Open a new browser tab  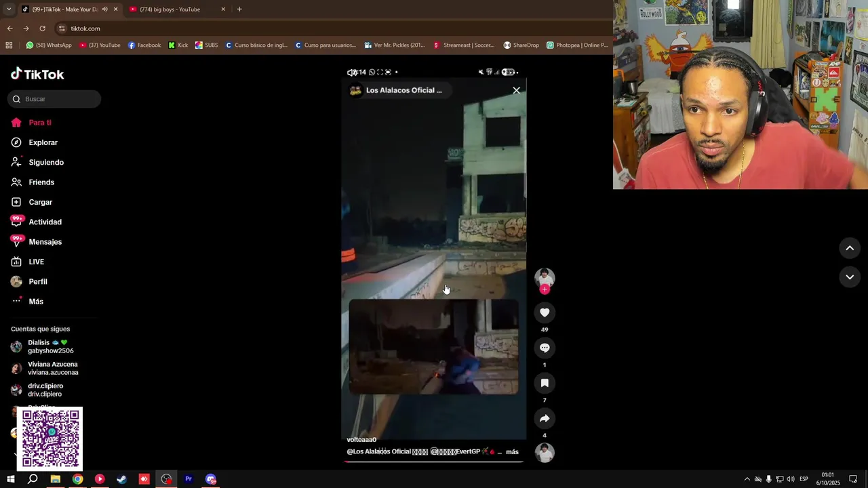(239, 9)
